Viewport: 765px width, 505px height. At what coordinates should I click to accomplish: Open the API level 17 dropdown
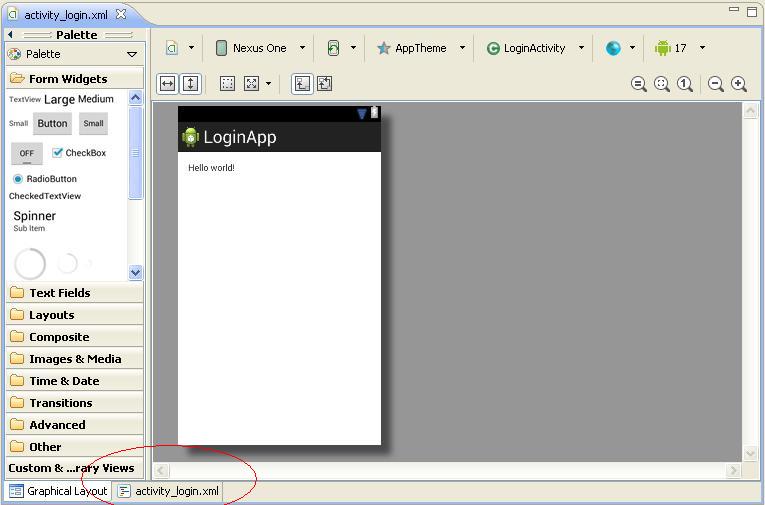click(703, 48)
